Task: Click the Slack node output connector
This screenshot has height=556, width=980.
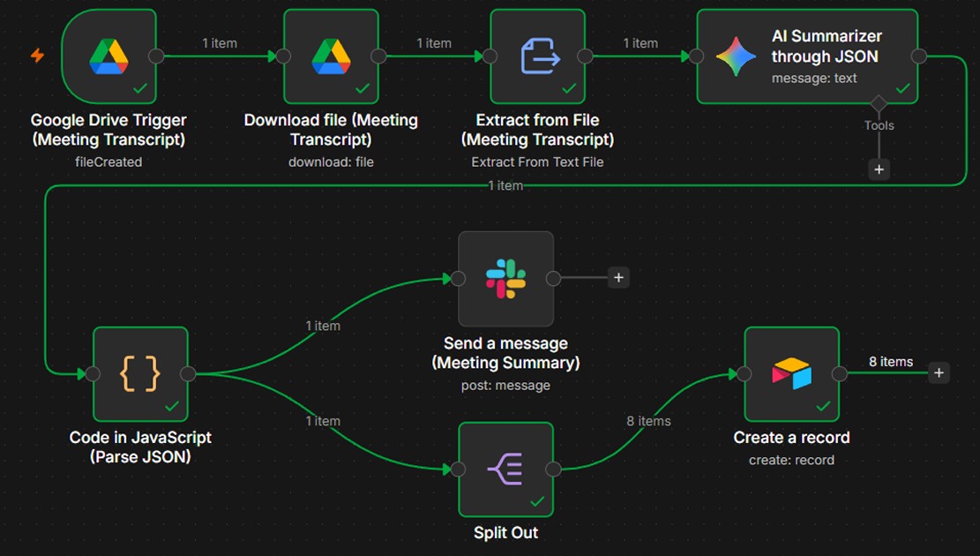Action: click(x=554, y=279)
